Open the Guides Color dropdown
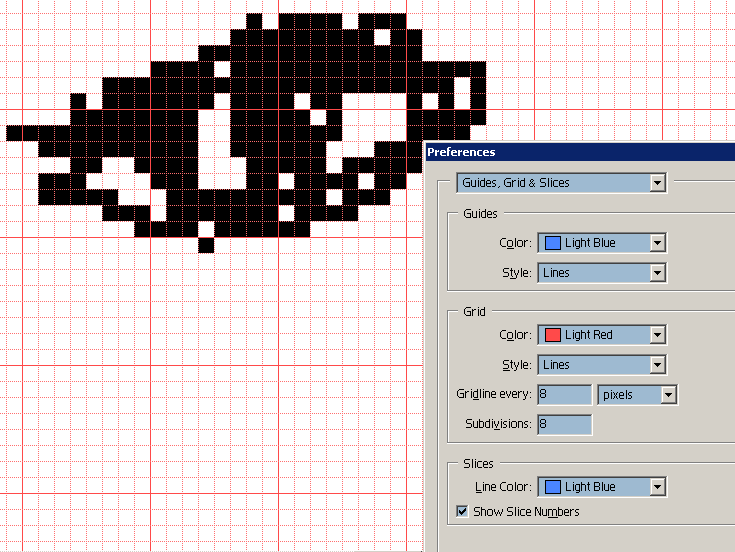This screenshot has height=552, width=735. (602, 243)
